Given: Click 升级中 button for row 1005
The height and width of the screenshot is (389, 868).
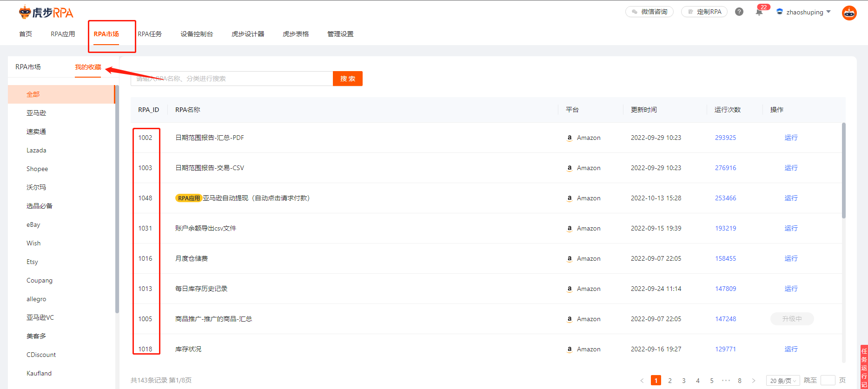Looking at the screenshot, I should [792, 319].
